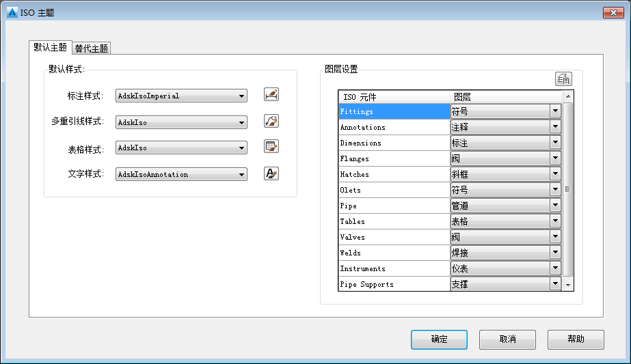The height and width of the screenshot is (364, 631).
Task: Select the Welds component cell
Action: [x=394, y=253]
